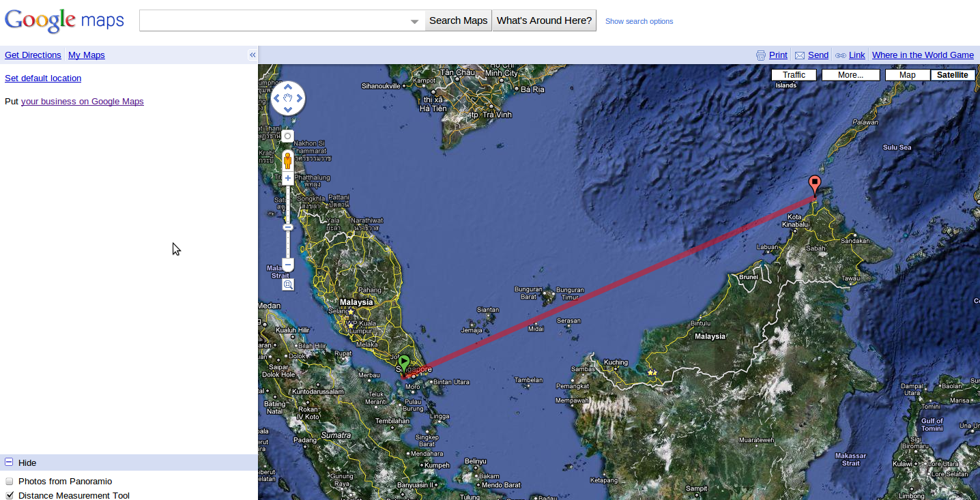980x500 pixels.
Task: Pan the map right with the arrow
Action: click(x=300, y=98)
